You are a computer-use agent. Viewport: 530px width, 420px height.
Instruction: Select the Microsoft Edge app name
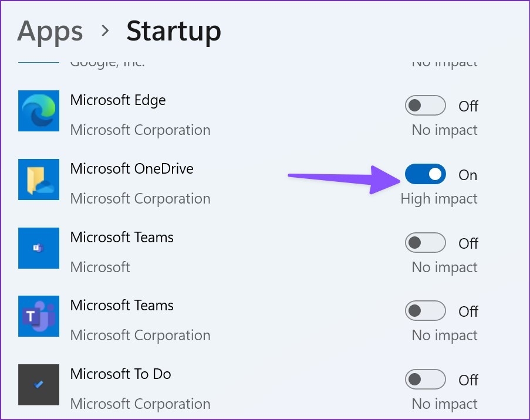(118, 100)
